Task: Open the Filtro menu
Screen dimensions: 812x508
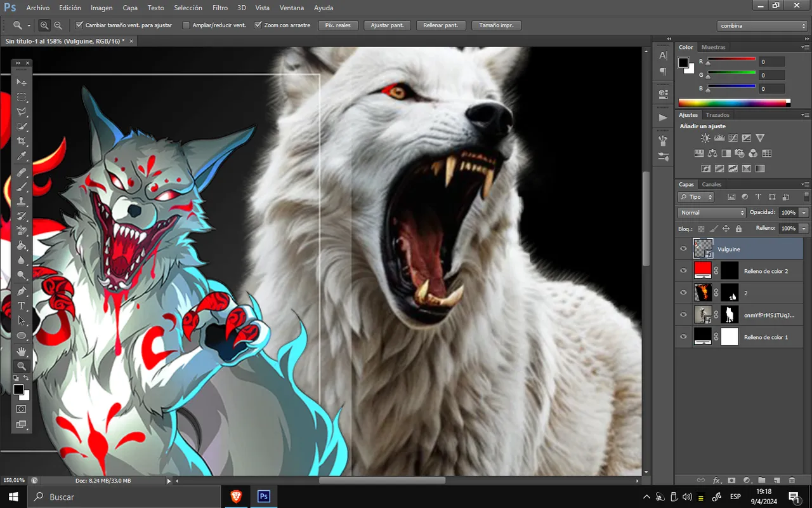Action: [220, 8]
